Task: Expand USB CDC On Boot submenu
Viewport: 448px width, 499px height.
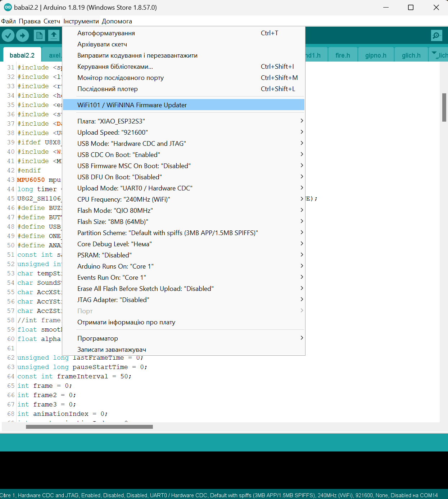Action: tap(184, 155)
